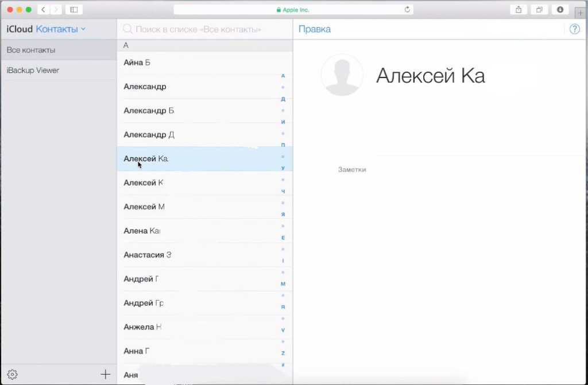Open a new tab with plus button
This screenshot has height=385, width=588.
click(580, 13)
